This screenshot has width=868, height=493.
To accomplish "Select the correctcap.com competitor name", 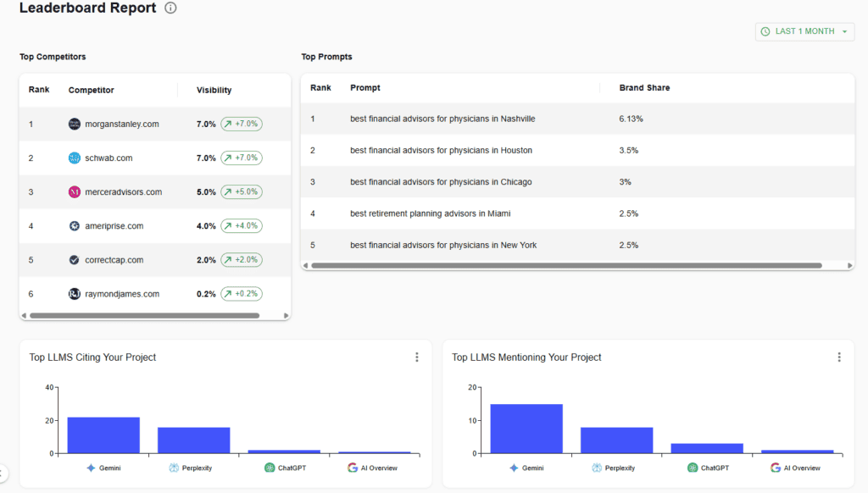I will tap(114, 259).
